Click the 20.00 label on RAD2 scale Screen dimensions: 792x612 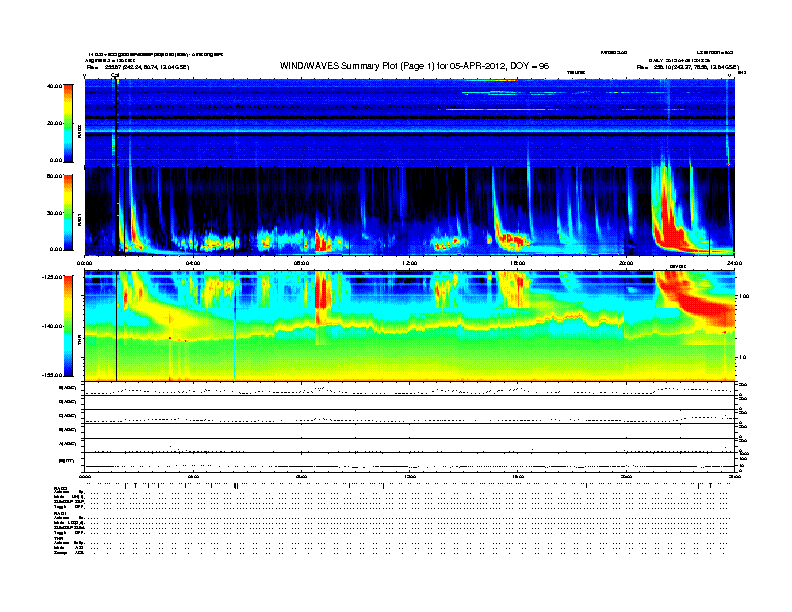[x=55, y=123]
